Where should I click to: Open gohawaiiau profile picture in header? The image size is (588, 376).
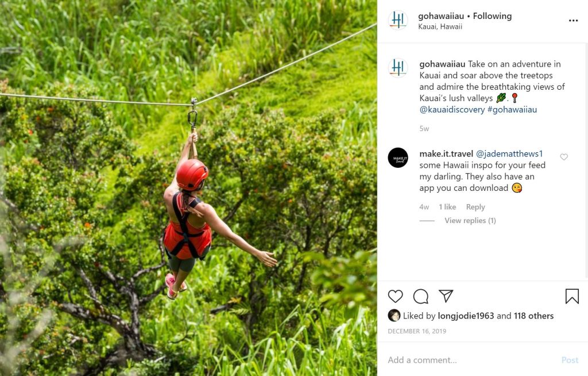[397, 20]
